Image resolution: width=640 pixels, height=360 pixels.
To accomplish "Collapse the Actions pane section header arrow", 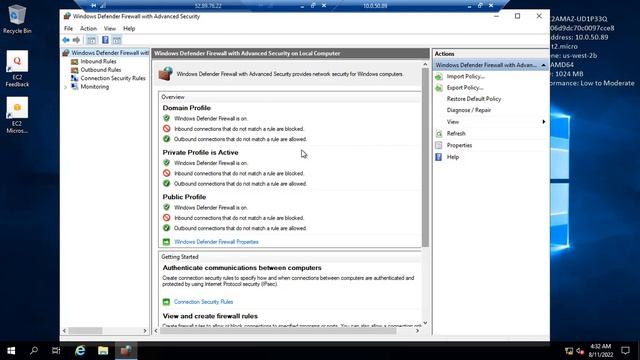I will (x=543, y=65).
